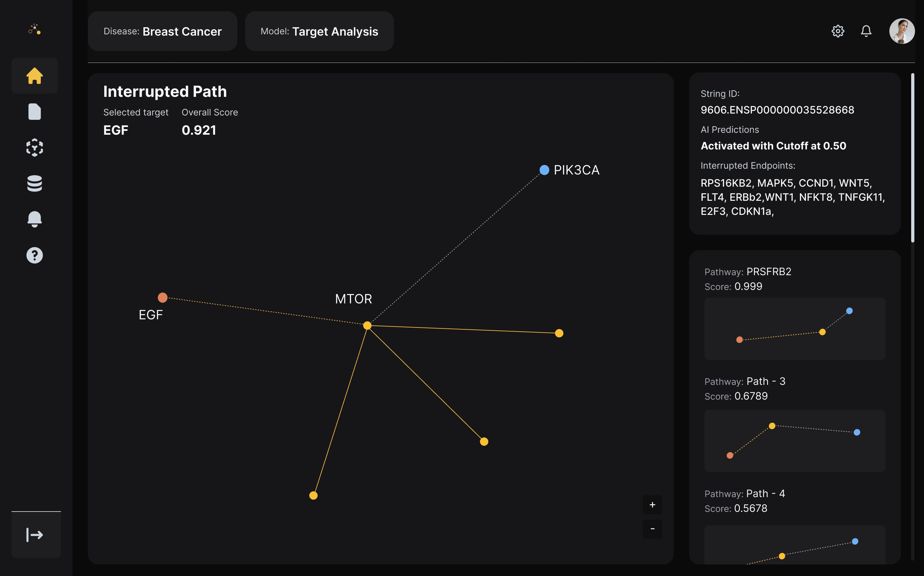Open the user profile avatar
924x576 pixels.
(902, 31)
